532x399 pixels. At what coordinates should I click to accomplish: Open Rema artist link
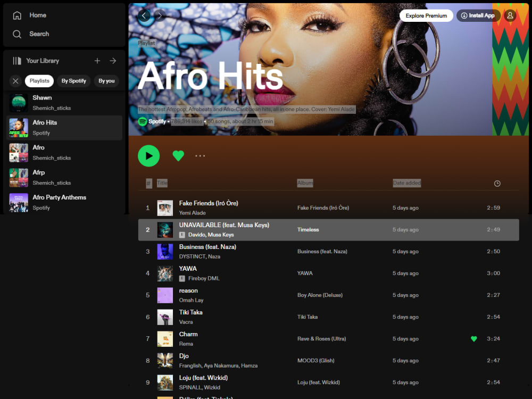[186, 344]
